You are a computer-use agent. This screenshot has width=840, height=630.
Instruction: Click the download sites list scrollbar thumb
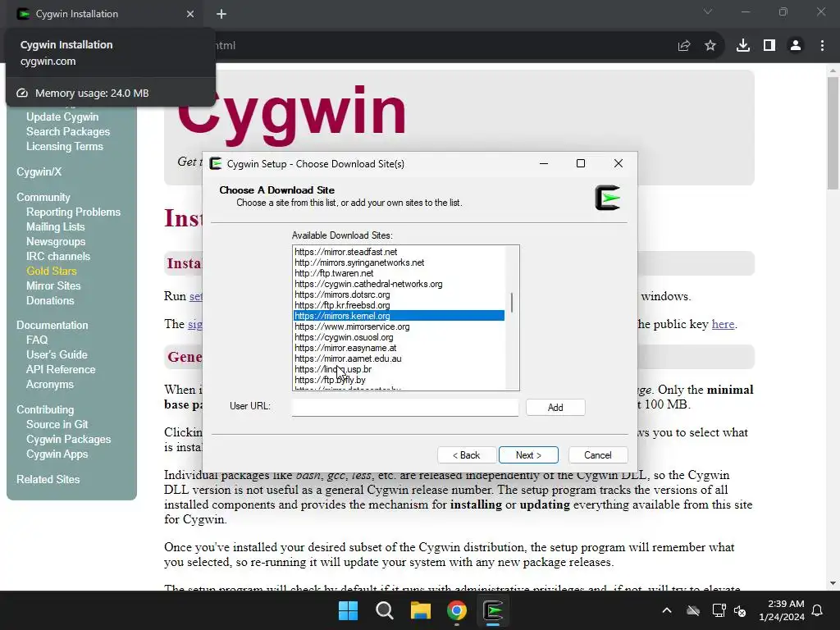(512, 303)
